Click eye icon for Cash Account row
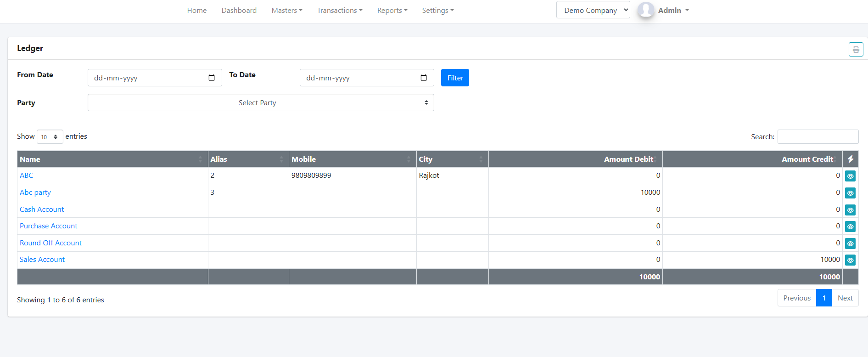 pyautogui.click(x=850, y=210)
